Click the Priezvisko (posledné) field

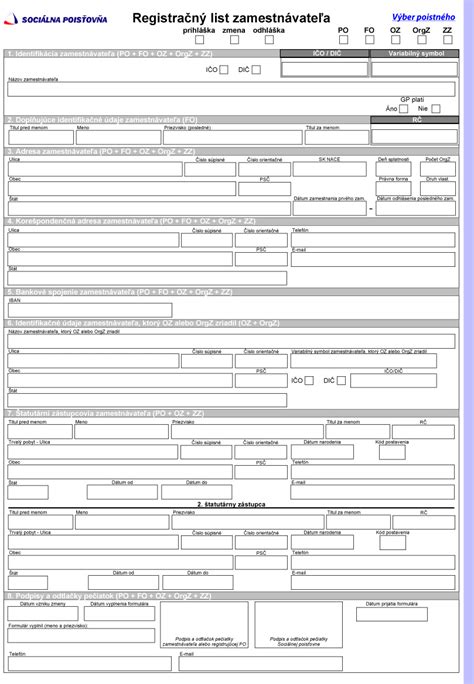point(232,137)
